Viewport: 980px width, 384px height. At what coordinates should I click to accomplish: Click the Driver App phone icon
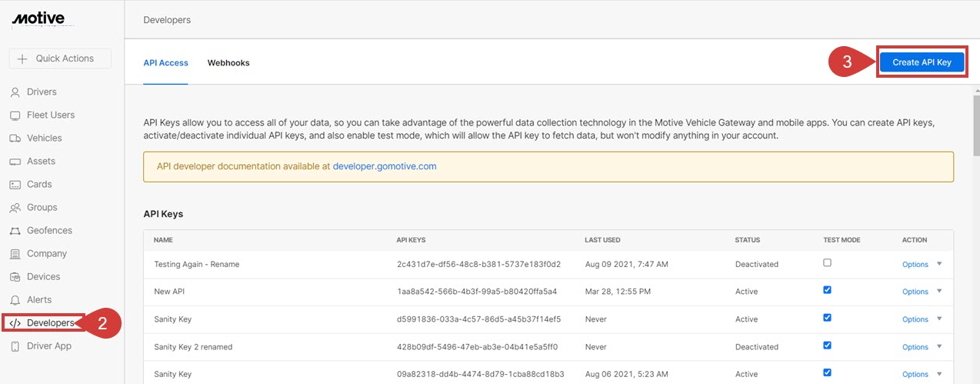(x=15, y=346)
